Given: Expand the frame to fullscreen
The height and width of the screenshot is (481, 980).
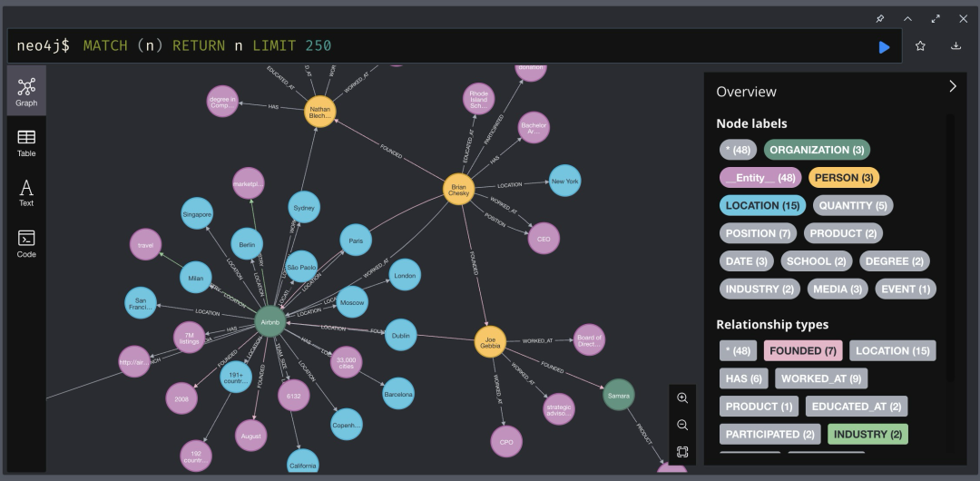Looking at the screenshot, I should click(936, 19).
